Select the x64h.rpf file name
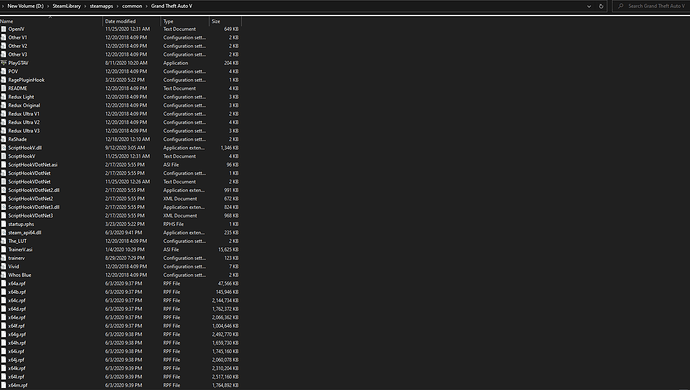Screen dimensions: 690x390 [17, 343]
